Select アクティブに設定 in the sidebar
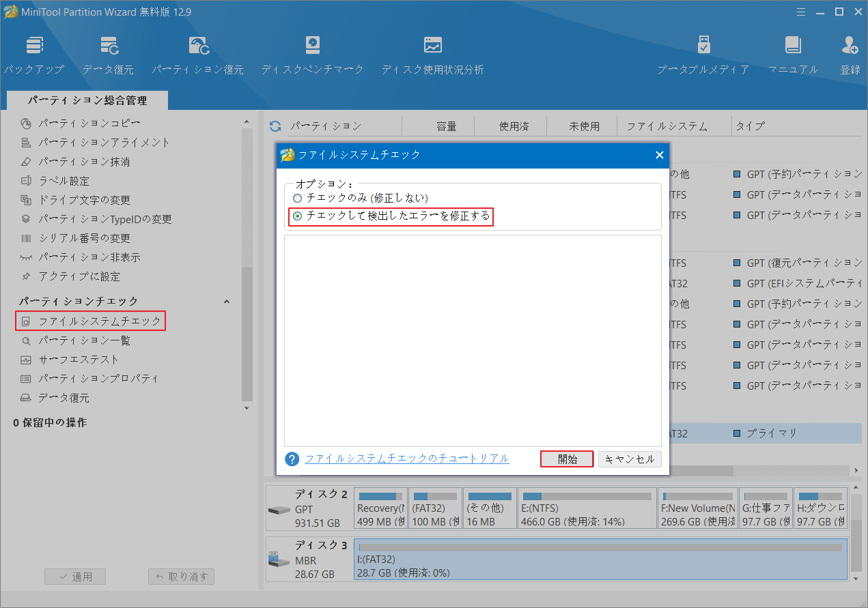 click(x=70, y=276)
